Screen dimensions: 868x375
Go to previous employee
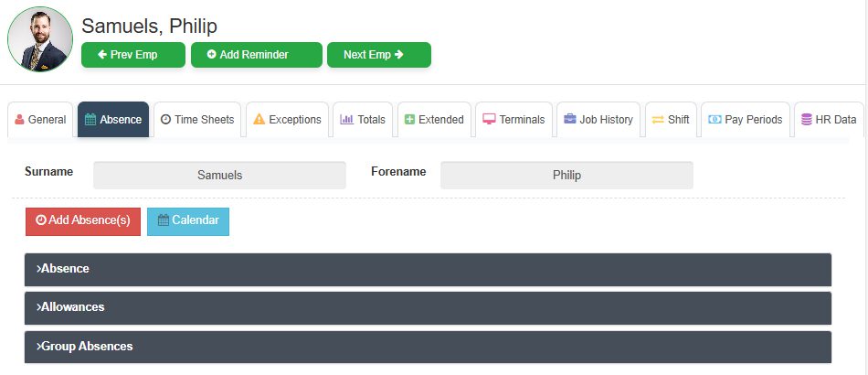click(x=133, y=55)
